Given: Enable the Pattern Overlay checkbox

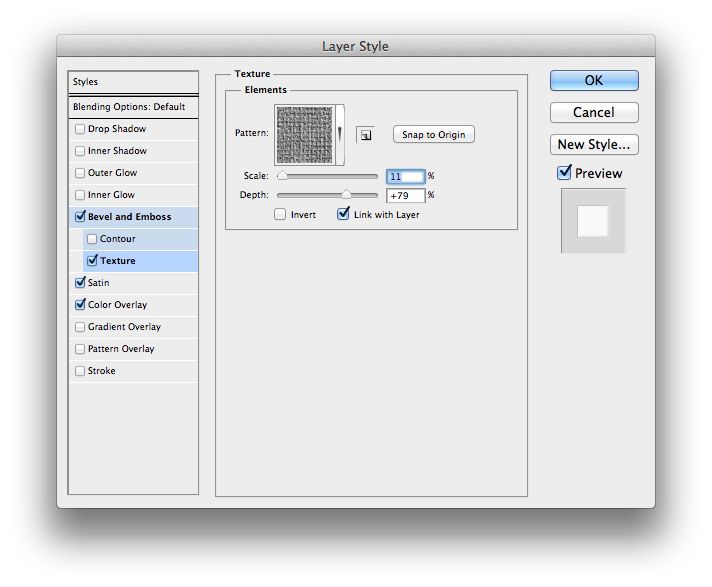Looking at the screenshot, I should (80, 349).
